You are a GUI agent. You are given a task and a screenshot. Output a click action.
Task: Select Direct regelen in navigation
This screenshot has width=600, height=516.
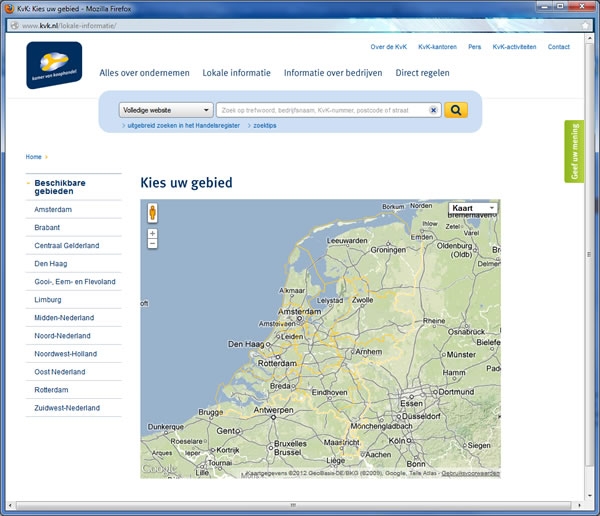tap(422, 73)
